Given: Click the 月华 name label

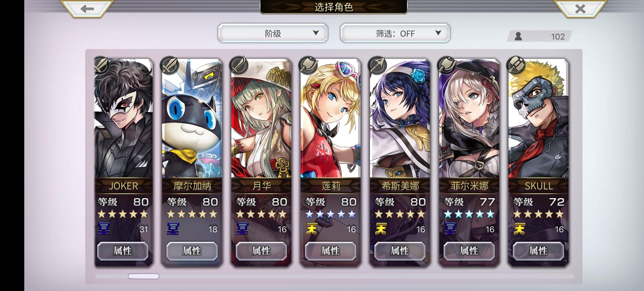Looking at the screenshot, I should pyautogui.click(x=261, y=186).
